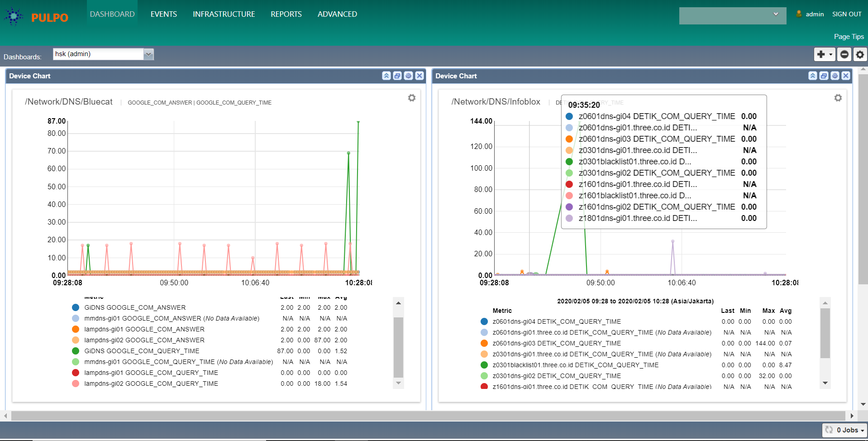The image size is (868, 441).
Task: Open the dashboard settings gear
Action: tap(860, 54)
